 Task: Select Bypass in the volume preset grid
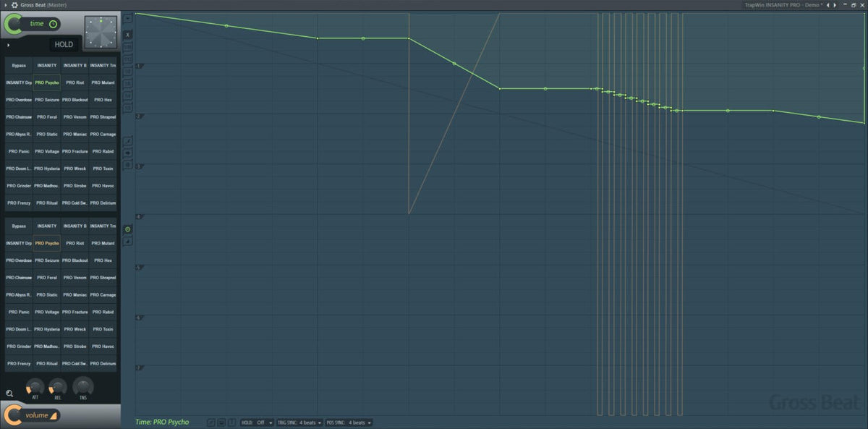pyautogui.click(x=19, y=226)
